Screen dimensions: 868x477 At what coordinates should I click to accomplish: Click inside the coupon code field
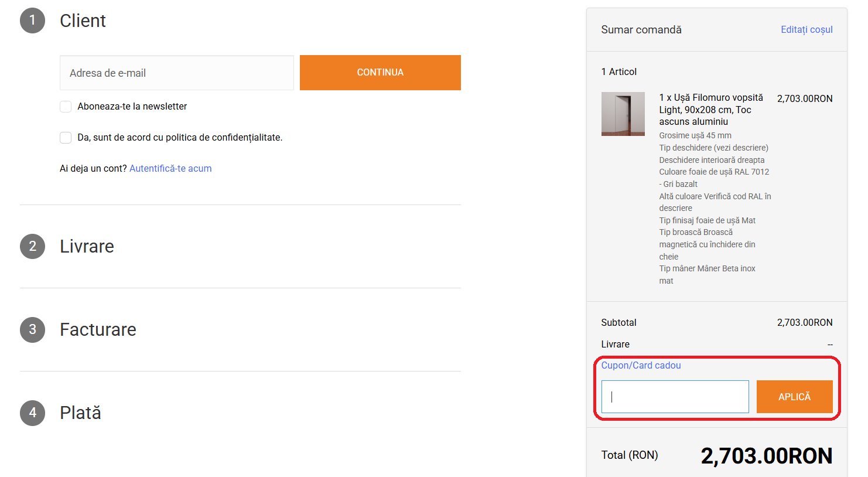coord(675,397)
